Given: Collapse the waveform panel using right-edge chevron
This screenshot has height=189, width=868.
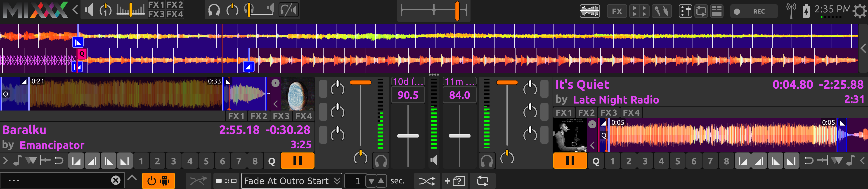Looking at the screenshot, I should [863, 48].
